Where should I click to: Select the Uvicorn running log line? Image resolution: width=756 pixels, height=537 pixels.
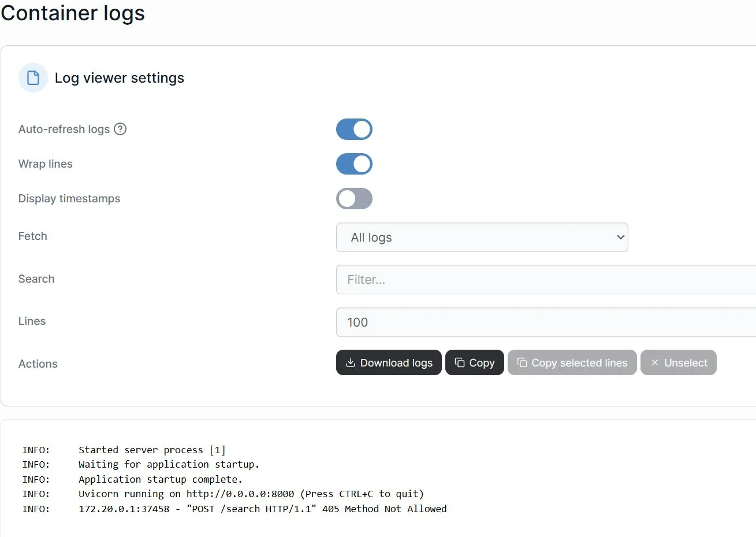[251, 494]
